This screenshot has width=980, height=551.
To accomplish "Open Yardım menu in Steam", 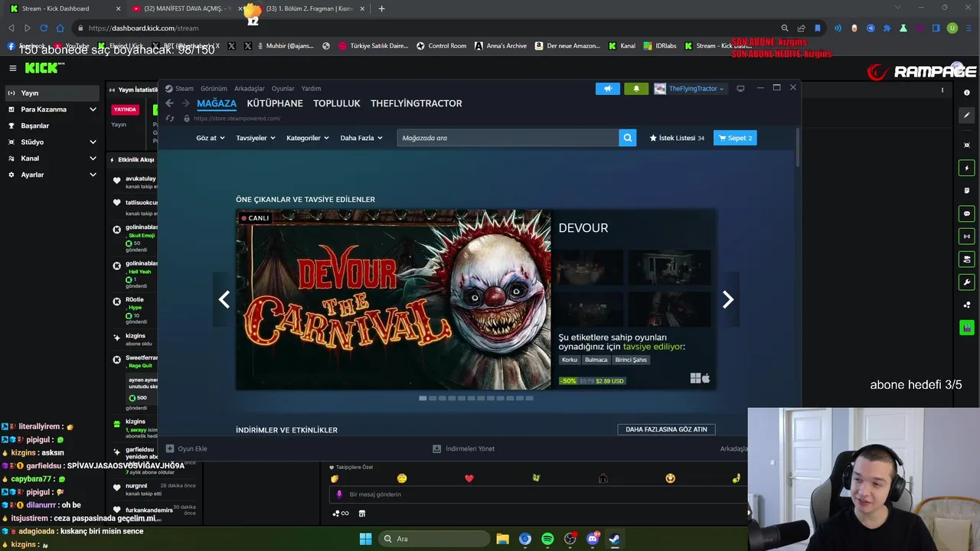I will [x=311, y=89].
